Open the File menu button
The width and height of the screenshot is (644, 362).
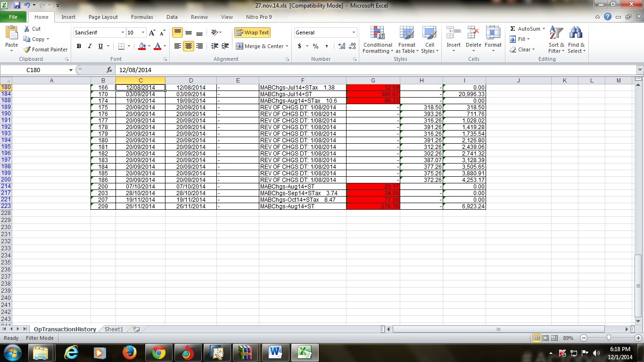(13, 17)
